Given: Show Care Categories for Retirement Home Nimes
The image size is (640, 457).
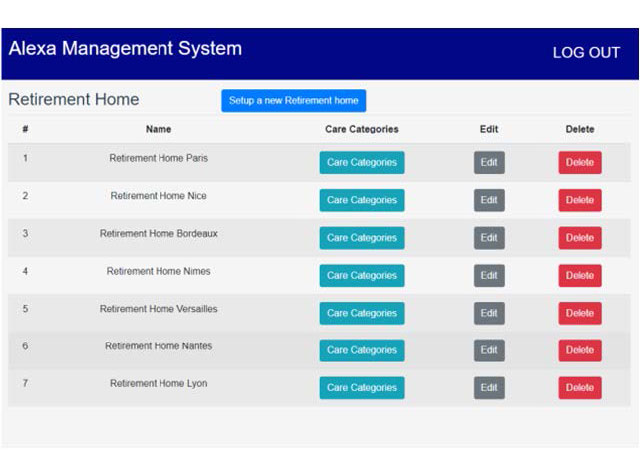Looking at the screenshot, I should [x=362, y=276].
